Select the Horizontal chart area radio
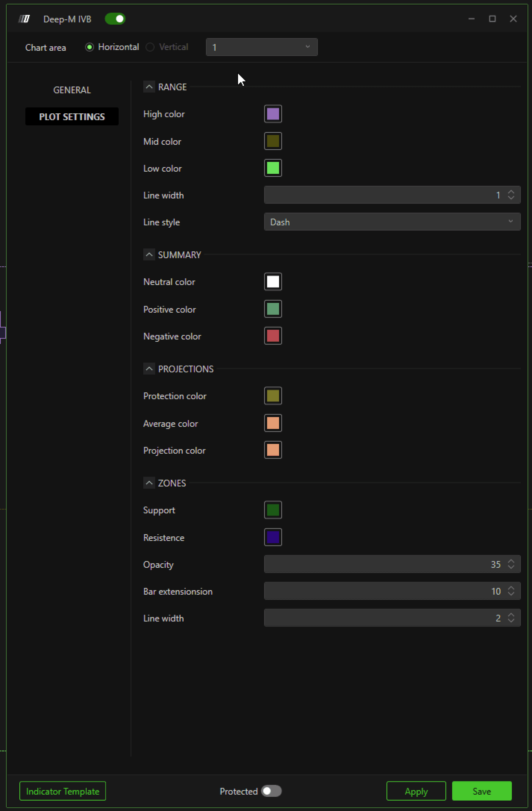The width and height of the screenshot is (532, 811). 90,47
